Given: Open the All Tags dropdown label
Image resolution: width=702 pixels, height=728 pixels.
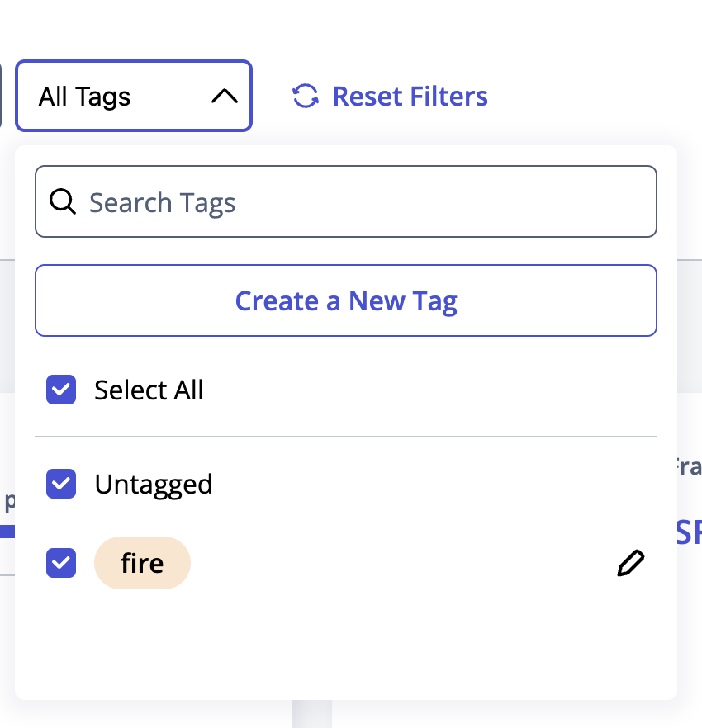Looking at the screenshot, I should pyautogui.click(x=84, y=97).
